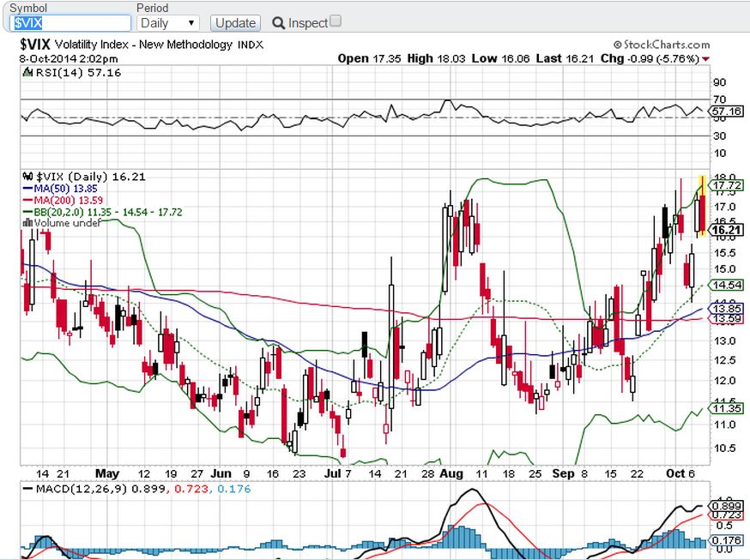Click the Oct 6 label on date axis

(680, 473)
